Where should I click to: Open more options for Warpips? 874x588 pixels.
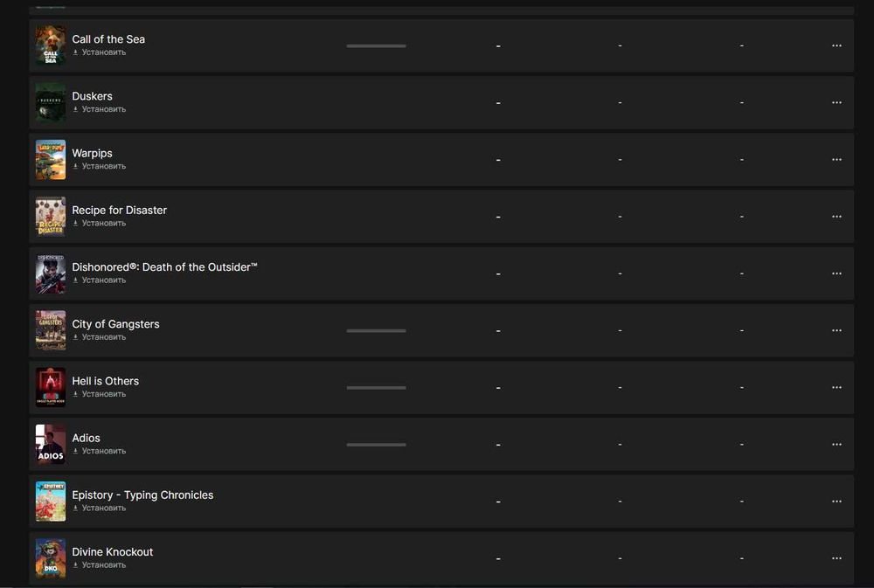coord(836,160)
